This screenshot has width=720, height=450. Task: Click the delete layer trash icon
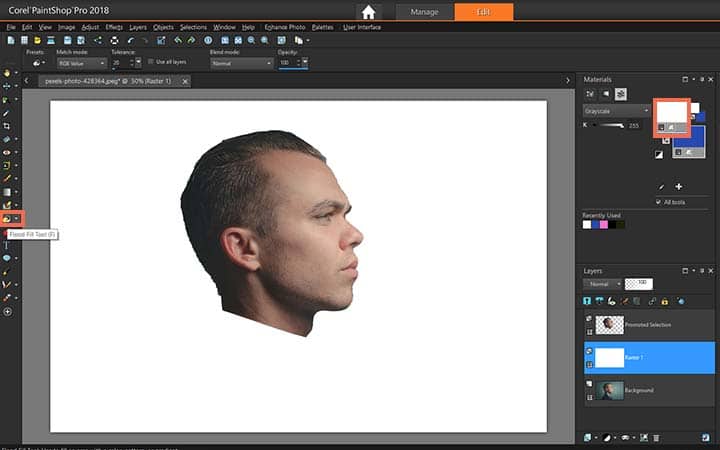(656, 438)
